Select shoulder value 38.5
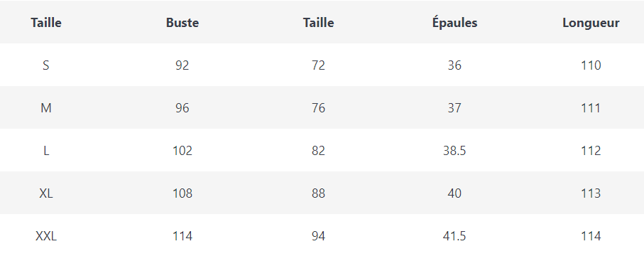The image size is (644, 261). [x=454, y=151]
